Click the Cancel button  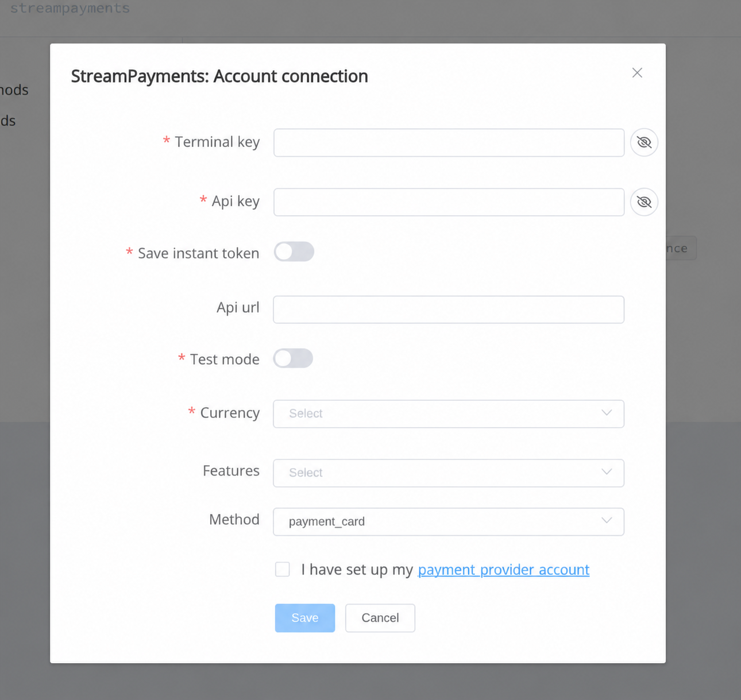(x=380, y=618)
